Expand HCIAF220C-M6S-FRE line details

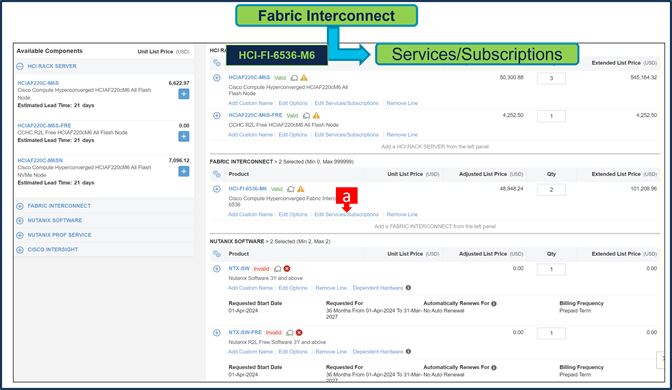tap(217, 115)
